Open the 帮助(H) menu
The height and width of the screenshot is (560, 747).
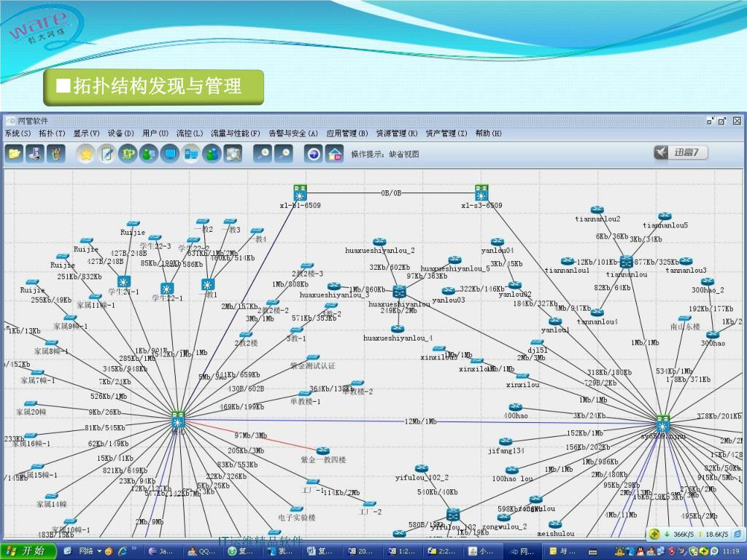pos(488,133)
